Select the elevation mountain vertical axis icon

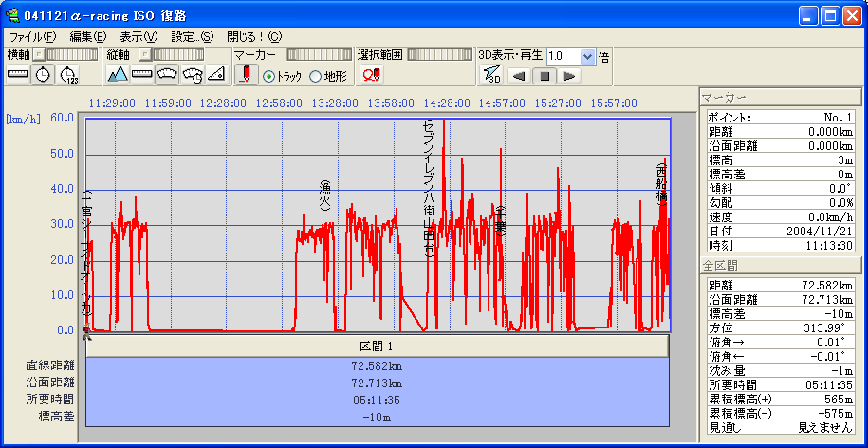(118, 75)
